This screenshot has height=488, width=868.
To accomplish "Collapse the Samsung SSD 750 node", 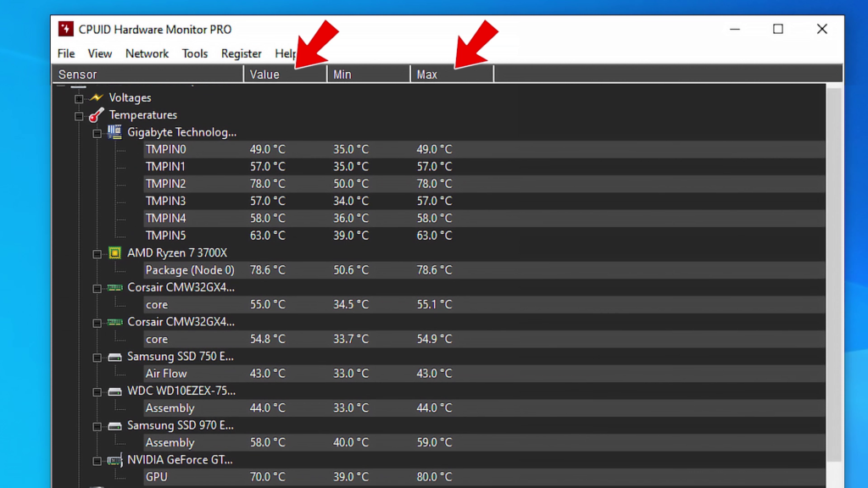I will 97,358.
